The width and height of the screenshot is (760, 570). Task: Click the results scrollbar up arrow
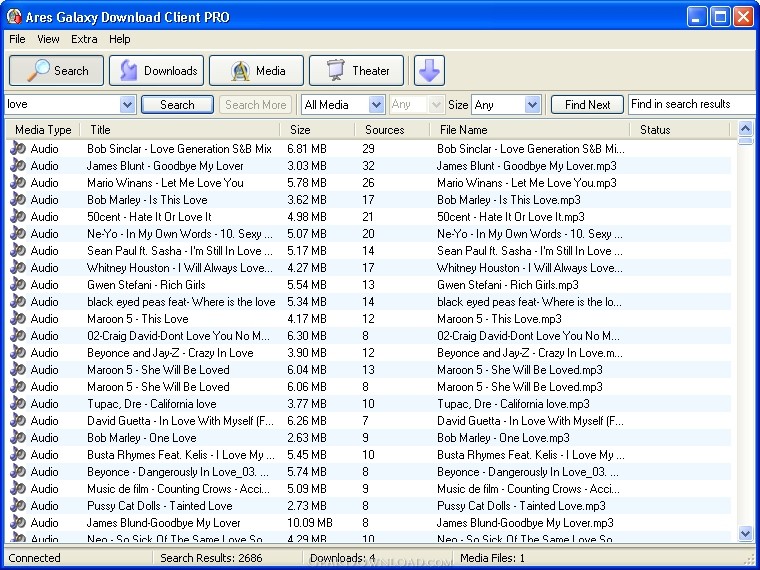pos(745,128)
